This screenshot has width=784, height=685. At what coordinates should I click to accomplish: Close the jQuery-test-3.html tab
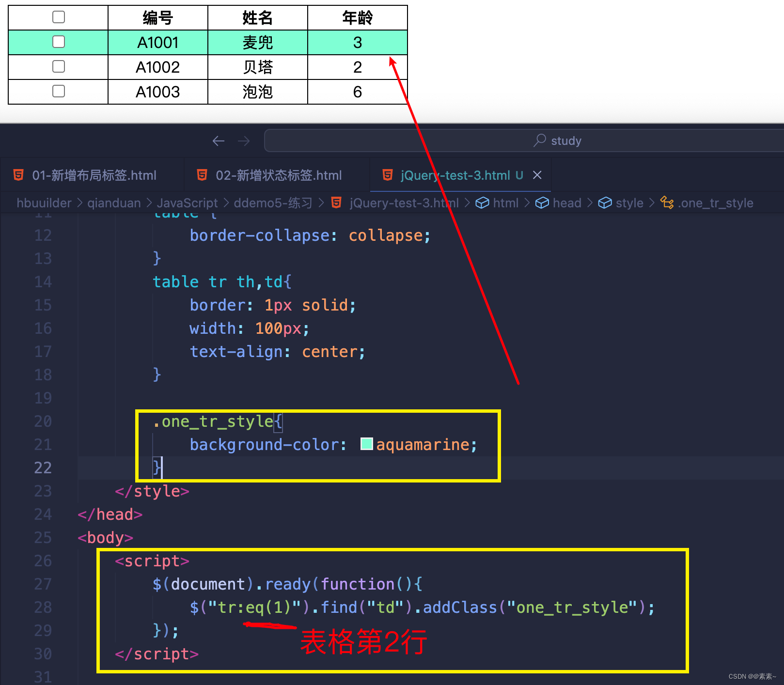coord(537,175)
